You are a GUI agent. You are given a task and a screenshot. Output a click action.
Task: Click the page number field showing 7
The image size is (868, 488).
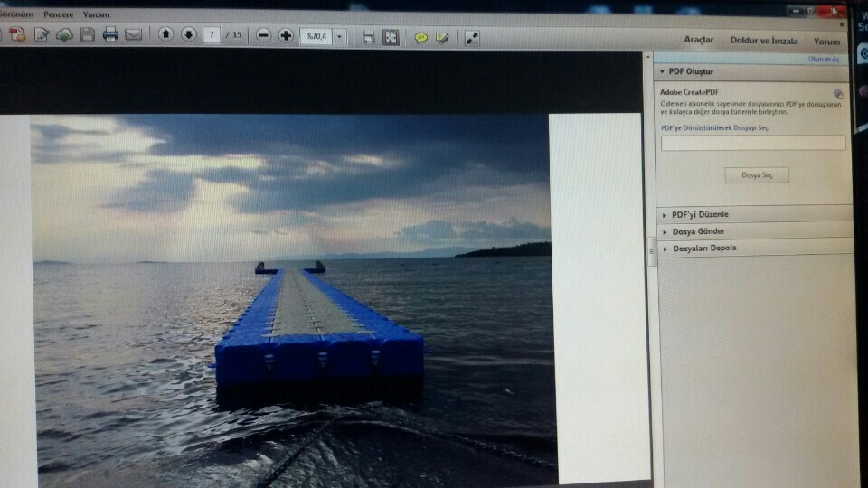click(211, 35)
